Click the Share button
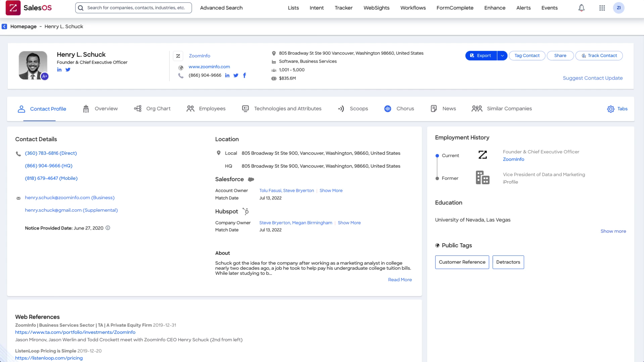Image resolution: width=644 pixels, height=362 pixels. (560, 56)
